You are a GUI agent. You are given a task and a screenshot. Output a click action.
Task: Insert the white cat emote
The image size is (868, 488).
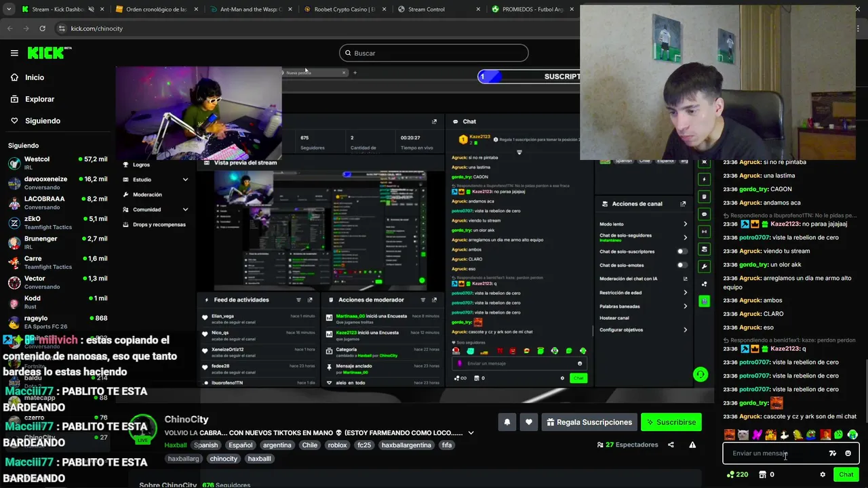pos(743,434)
